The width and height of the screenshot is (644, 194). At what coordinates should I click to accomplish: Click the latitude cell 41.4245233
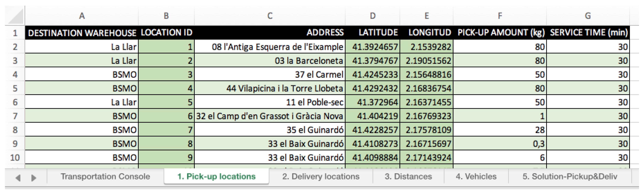(x=372, y=74)
